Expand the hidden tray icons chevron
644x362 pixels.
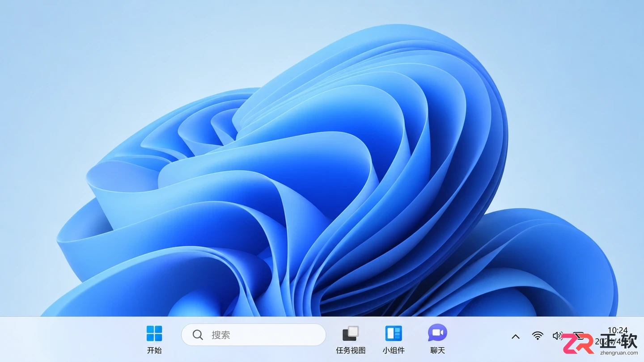point(516,337)
